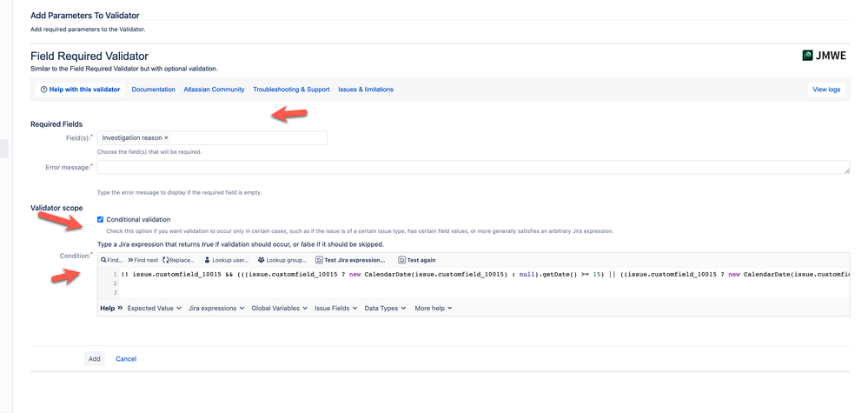Click Test again button
This screenshot has height=413, width=868.
pos(417,260)
